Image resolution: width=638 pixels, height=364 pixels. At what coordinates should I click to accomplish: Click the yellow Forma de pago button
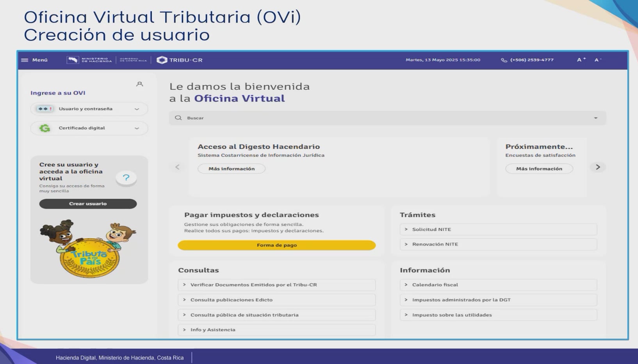276,245
